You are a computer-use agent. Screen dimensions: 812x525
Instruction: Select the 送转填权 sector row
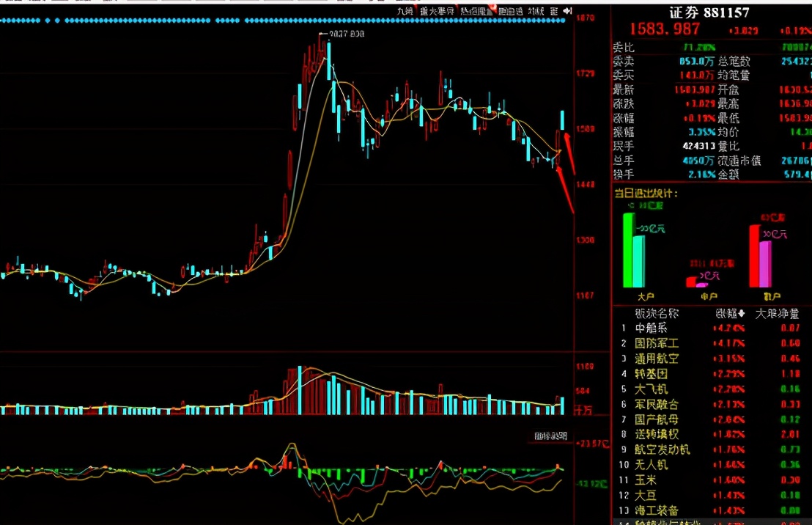(x=712, y=434)
